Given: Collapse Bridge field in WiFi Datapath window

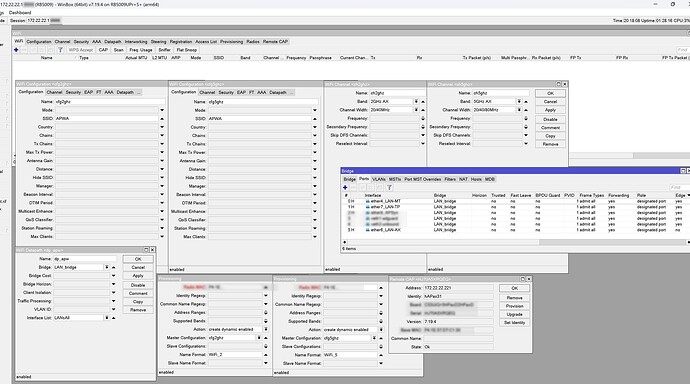Looking at the screenshot, I should pos(114,267).
